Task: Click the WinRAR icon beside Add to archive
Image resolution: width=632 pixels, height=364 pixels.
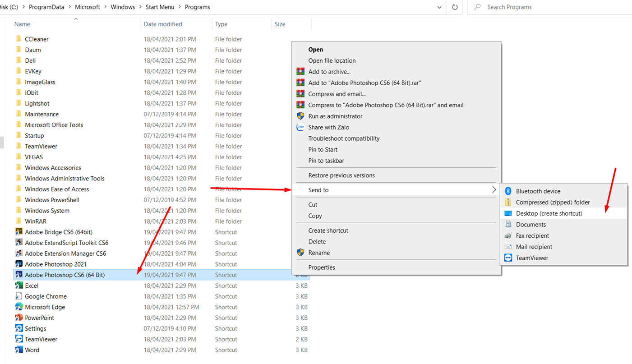Action: pyautogui.click(x=300, y=72)
